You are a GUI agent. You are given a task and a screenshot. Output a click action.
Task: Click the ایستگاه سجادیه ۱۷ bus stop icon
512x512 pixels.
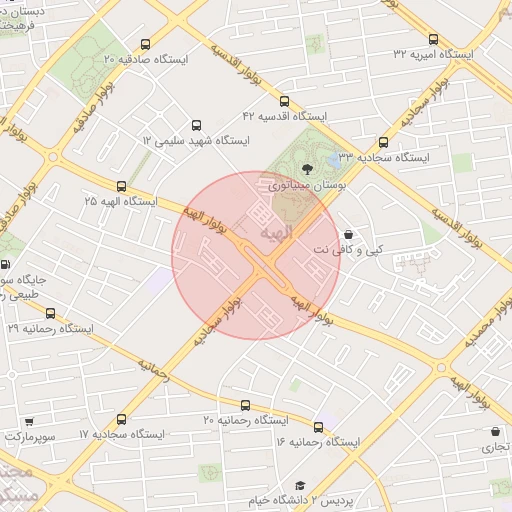(x=122, y=419)
